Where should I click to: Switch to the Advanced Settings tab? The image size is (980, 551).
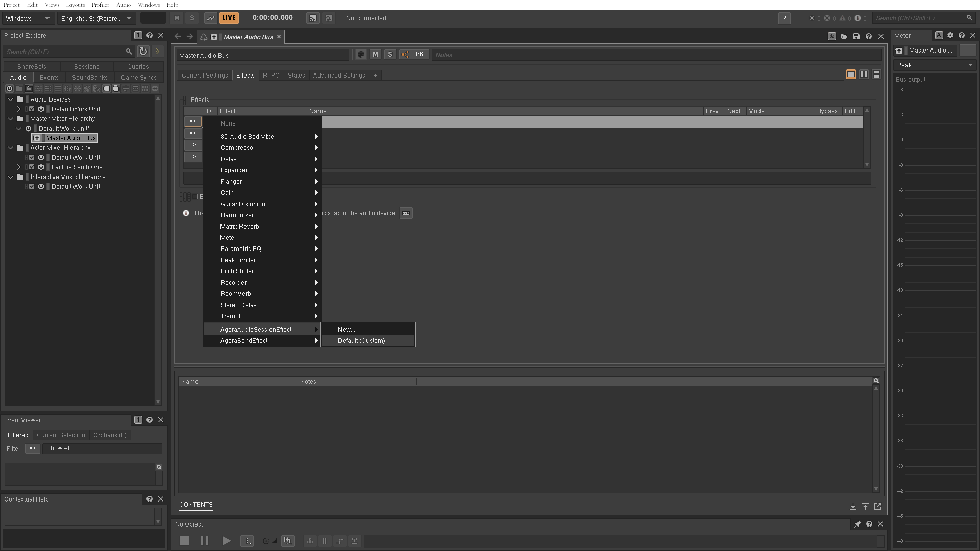click(x=339, y=75)
